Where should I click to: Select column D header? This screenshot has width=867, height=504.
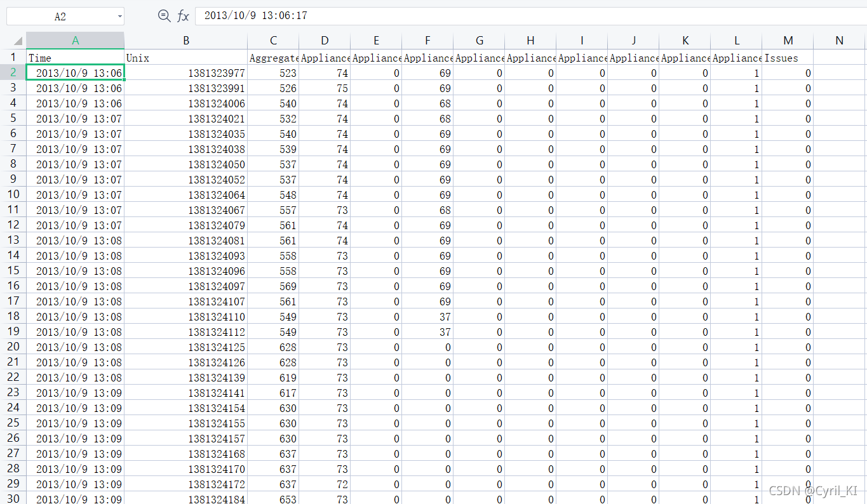[x=325, y=41]
